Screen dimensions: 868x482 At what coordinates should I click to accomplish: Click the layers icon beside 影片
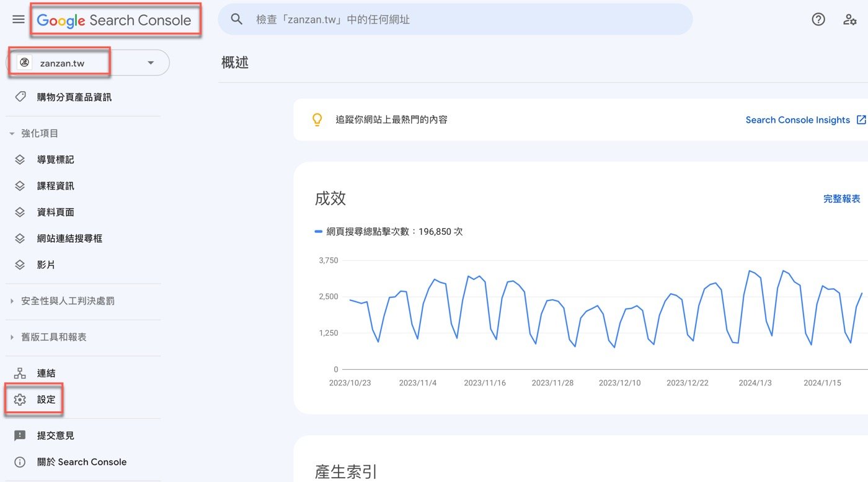point(20,265)
